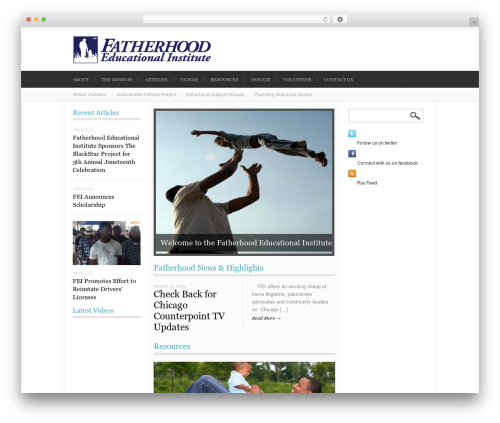
Task: Click Connect with us on facebook link
Action: point(387,163)
